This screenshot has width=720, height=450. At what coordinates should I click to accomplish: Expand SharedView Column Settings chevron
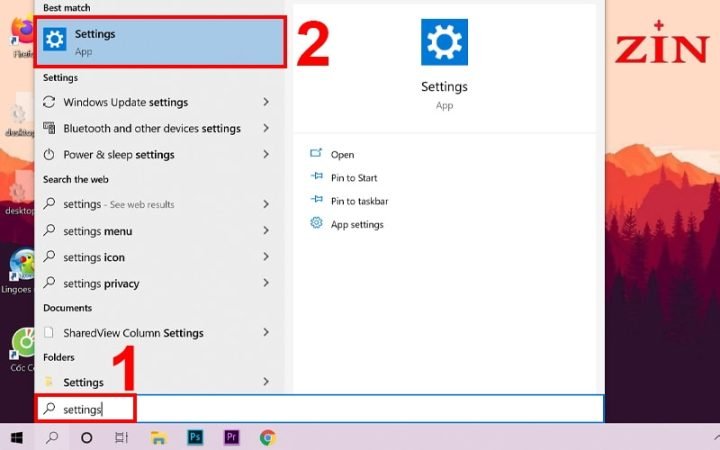(266, 332)
